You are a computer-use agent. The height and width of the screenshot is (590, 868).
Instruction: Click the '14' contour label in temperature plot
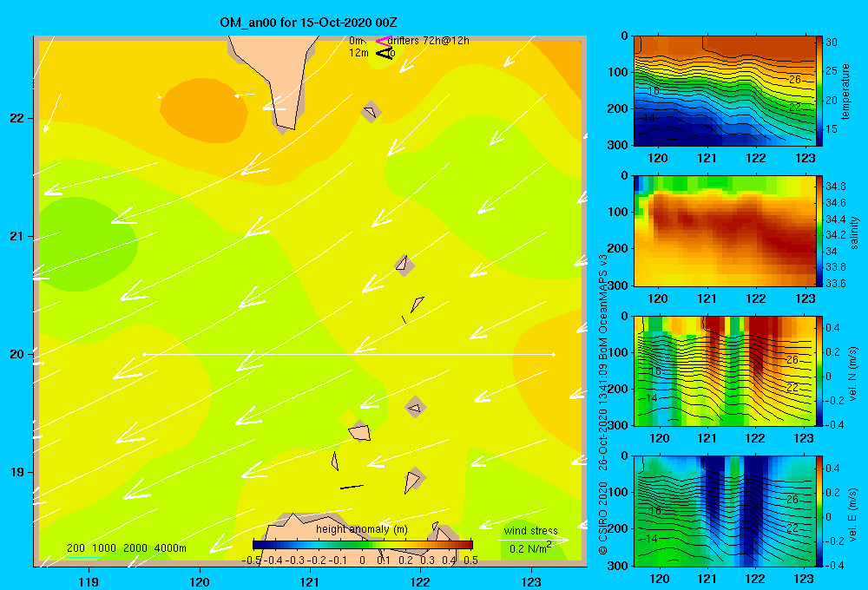pos(649,118)
